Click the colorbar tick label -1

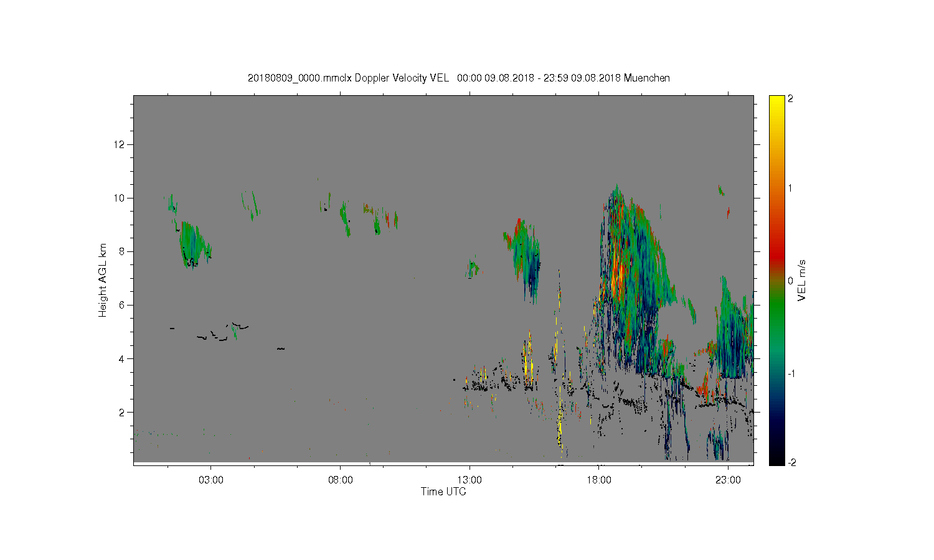[792, 373]
